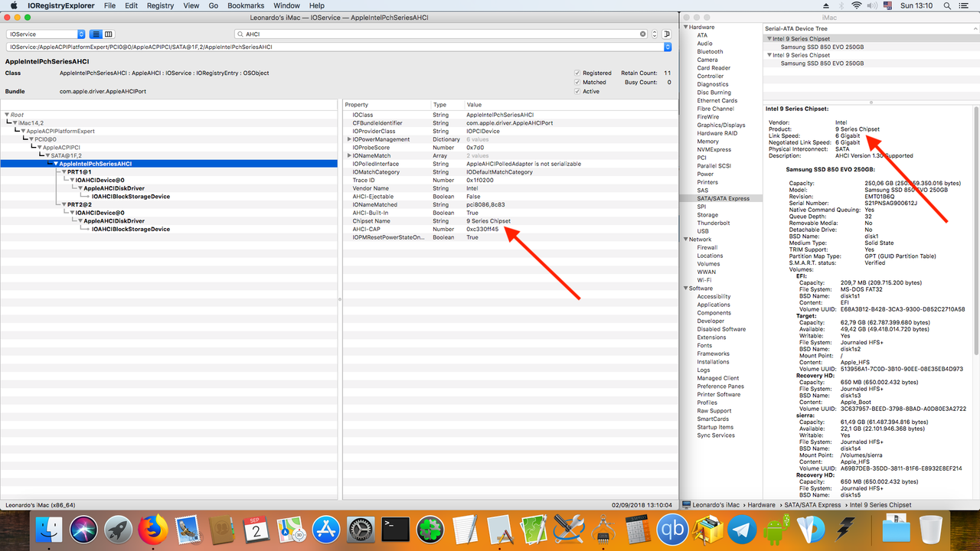Open Calendar icon showing SEP 2
This screenshot has height=551, width=980.
coord(256,530)
